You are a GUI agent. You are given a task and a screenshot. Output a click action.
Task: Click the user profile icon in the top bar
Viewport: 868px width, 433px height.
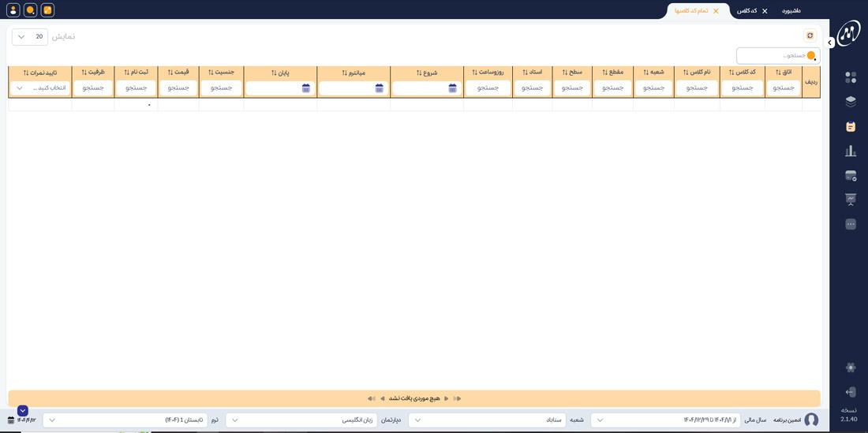(13, 10)
